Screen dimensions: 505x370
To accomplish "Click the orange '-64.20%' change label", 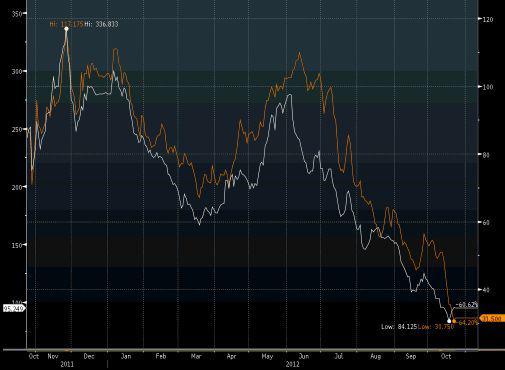I will point(468,322).
